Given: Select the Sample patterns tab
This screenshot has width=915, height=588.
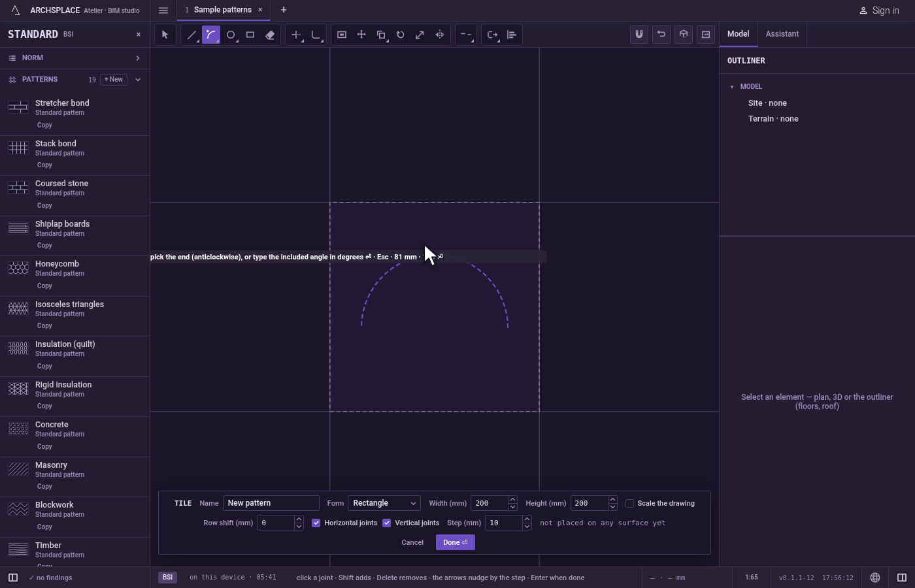Looking at the screenshot, I should click(222, 10).
